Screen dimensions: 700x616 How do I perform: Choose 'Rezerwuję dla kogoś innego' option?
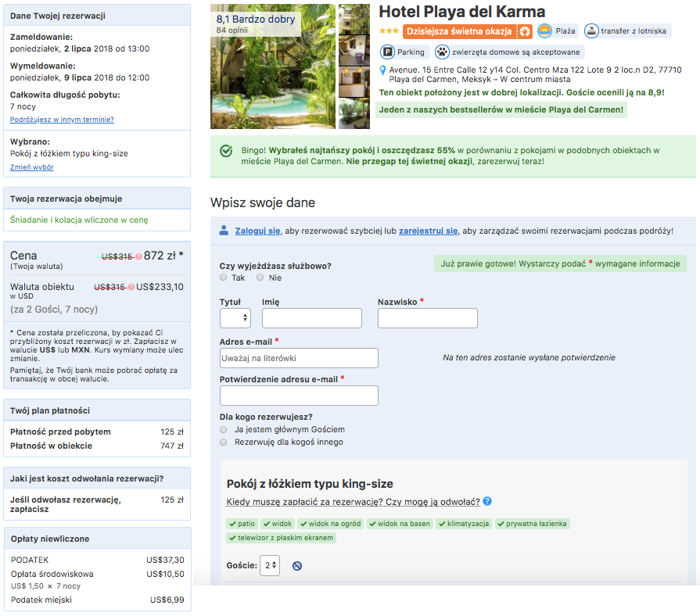tap(223, 442)
